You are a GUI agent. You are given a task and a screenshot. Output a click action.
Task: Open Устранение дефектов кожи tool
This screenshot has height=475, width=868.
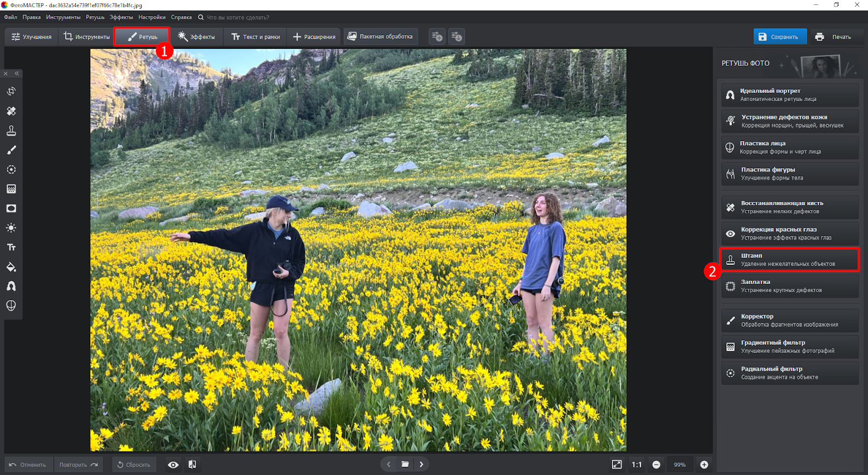[x=790, y=121]
